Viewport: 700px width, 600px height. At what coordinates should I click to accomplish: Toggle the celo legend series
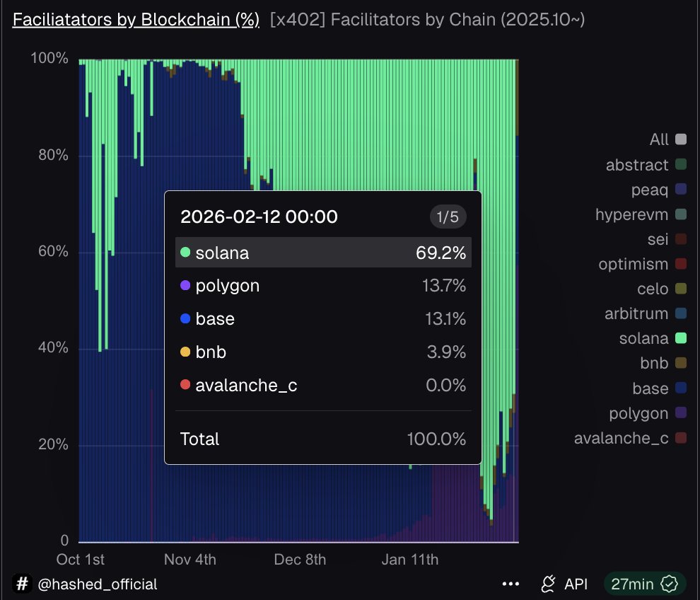click(662, 289)
